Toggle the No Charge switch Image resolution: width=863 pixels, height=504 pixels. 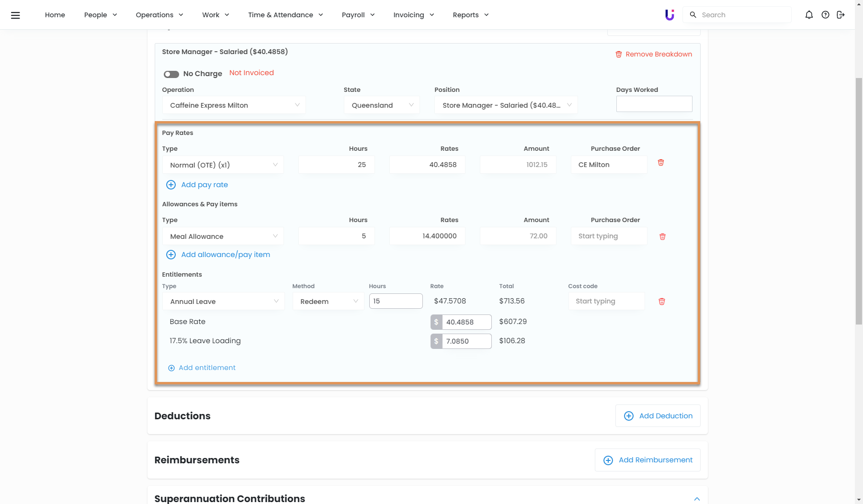[171, 74]
